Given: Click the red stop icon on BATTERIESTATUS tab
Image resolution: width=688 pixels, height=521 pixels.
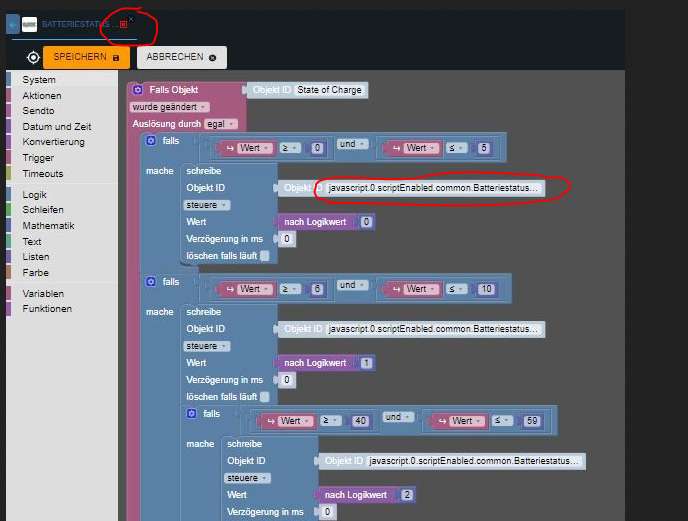Looking at the screenshot, I should (123, 24).
